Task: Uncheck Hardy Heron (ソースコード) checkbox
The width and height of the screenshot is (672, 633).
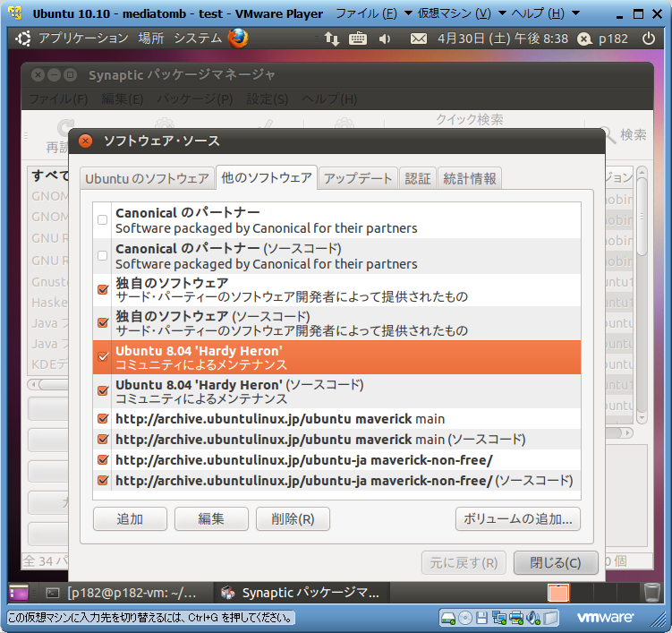Action: click(102, 390)
